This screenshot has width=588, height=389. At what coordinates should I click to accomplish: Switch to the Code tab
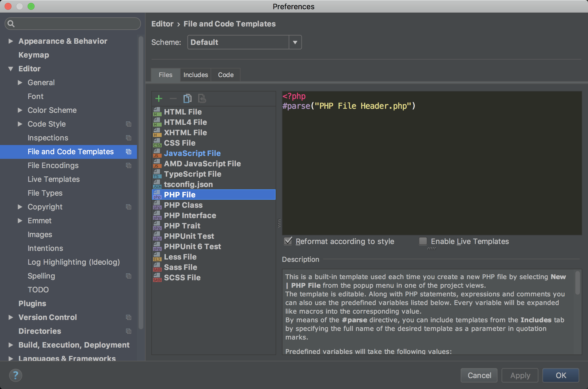pos(226,75)
